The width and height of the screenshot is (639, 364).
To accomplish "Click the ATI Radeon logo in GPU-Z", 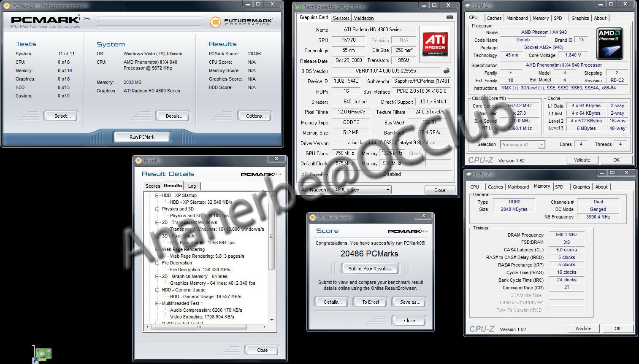I will (x=435, y=44).
